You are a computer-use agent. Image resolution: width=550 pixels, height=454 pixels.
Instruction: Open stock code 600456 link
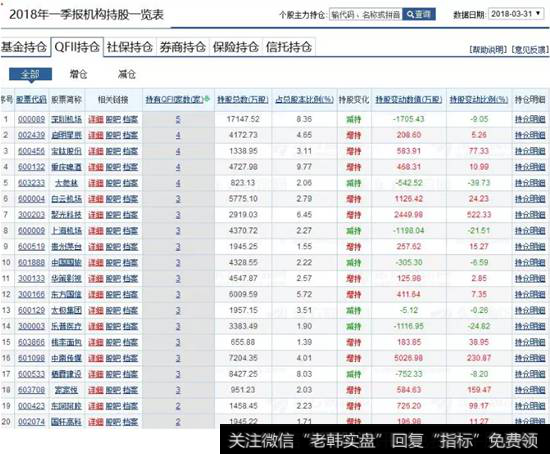(32, 151)
